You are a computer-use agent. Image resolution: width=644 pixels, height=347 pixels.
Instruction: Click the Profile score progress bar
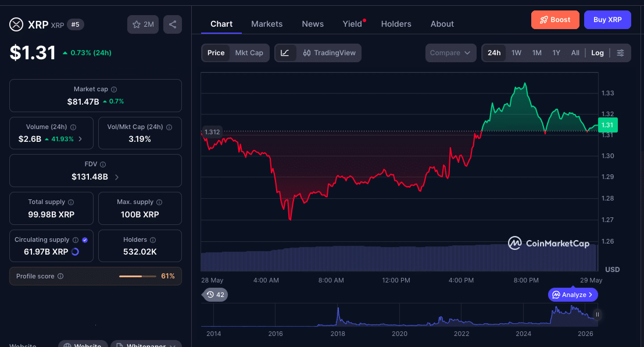[x=137, y=276]
